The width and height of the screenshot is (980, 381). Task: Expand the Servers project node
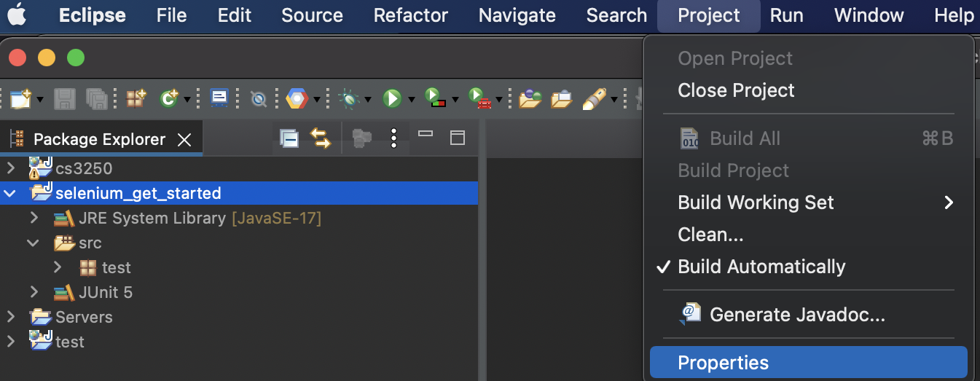10,317
